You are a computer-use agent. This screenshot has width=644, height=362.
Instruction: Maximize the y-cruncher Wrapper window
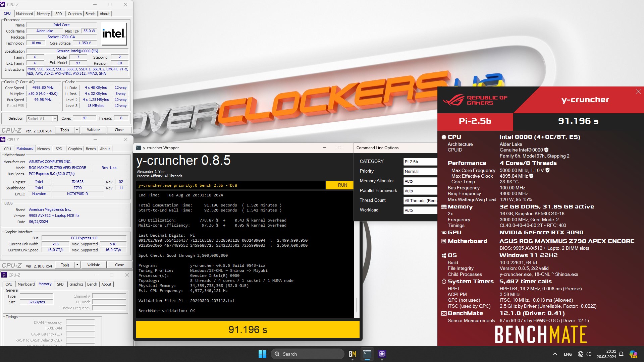click(339, 147)
